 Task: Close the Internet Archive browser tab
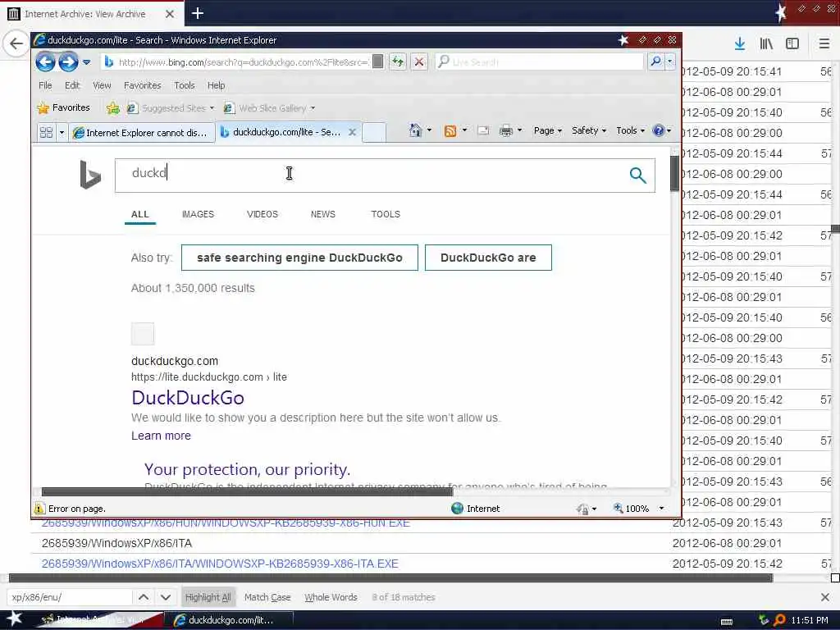[169, 14]
